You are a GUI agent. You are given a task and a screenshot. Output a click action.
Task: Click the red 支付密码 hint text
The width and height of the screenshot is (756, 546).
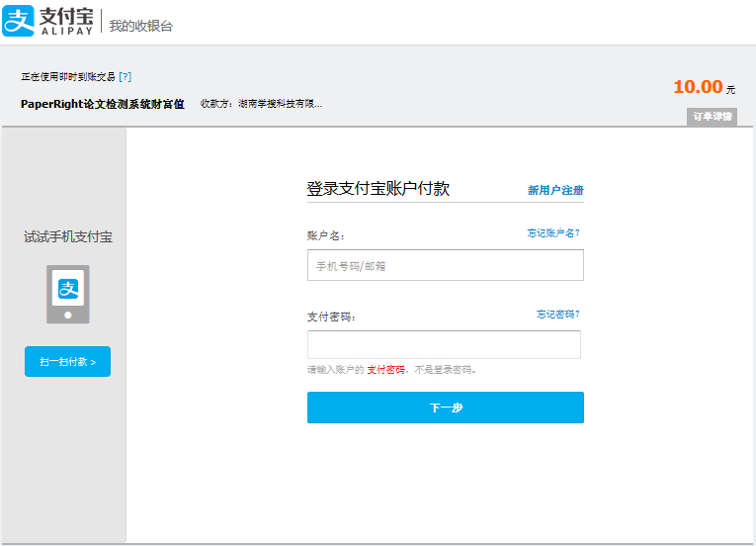click(x=386, y=370)
